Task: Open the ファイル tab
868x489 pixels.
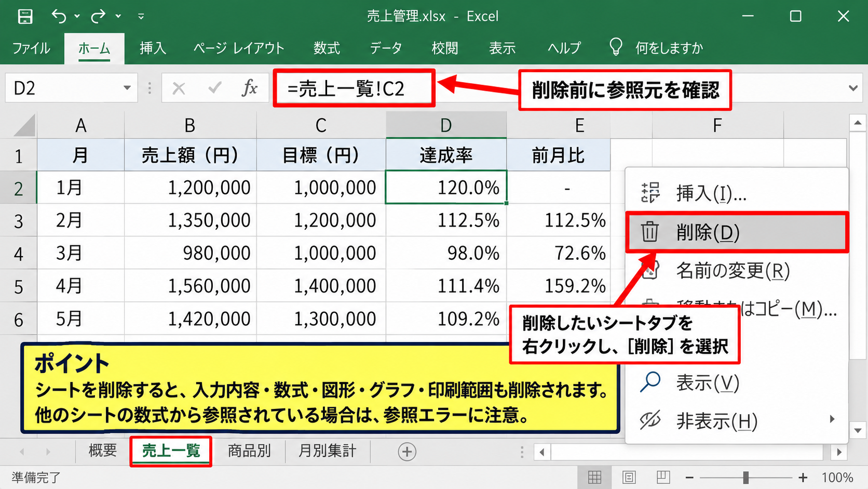Action: click(31, 48)
